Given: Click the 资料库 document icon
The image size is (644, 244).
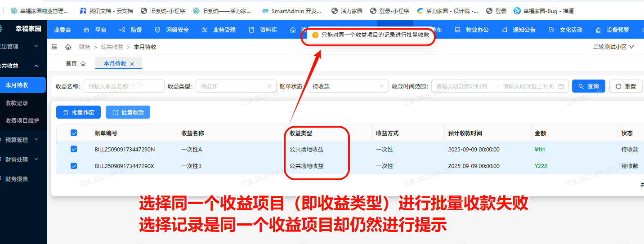Looking at the screenshot, I should coord(251,30).
